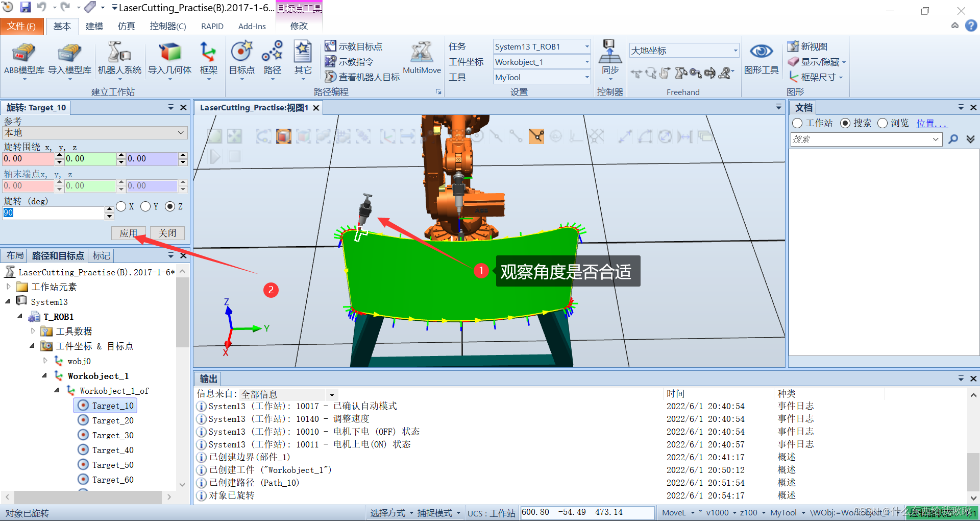Switch to the 仿真 ribbon tab
980x521 pixels.
click(127, 26)
